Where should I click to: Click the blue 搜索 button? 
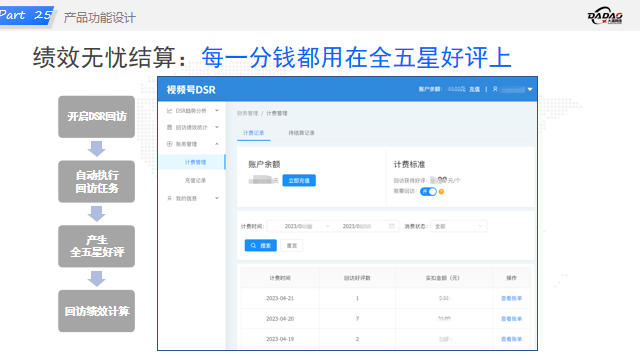pos(260,245)
